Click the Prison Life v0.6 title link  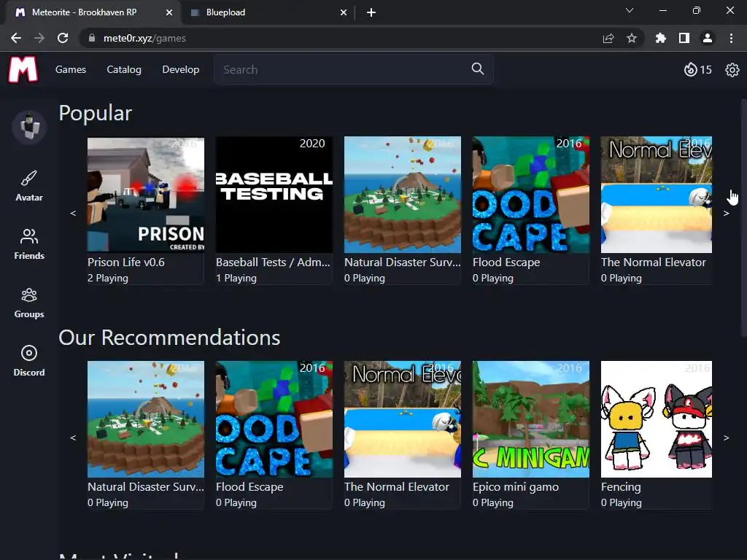[126, 262]
